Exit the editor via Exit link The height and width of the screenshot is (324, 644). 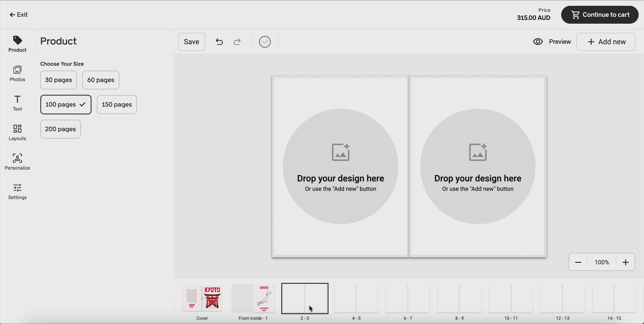[x=19, y=15]
